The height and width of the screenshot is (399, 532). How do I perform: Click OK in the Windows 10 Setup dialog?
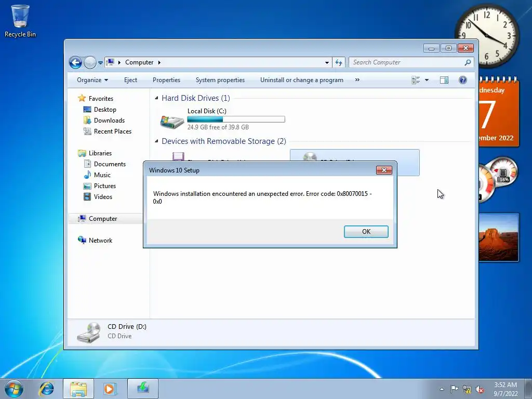[366, 231]
